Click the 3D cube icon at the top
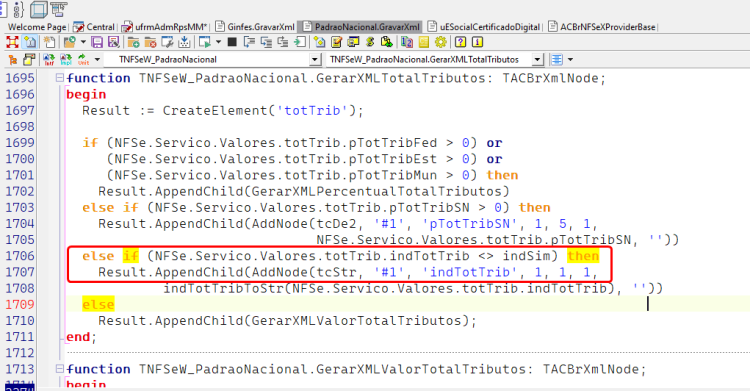Image resolution: width=750 pixels, height=391 pixels. [x=39, y=9]
